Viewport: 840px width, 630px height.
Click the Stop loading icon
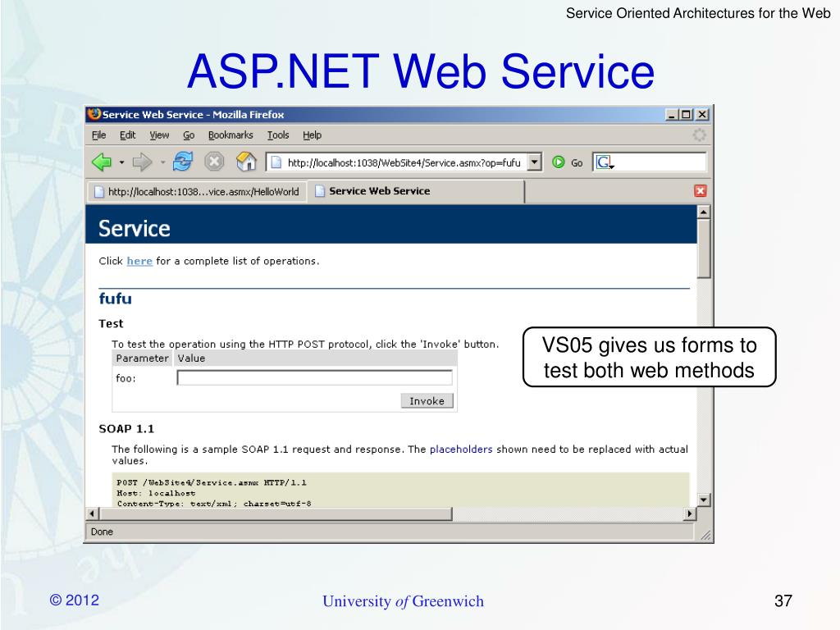[x=214, y=162]
